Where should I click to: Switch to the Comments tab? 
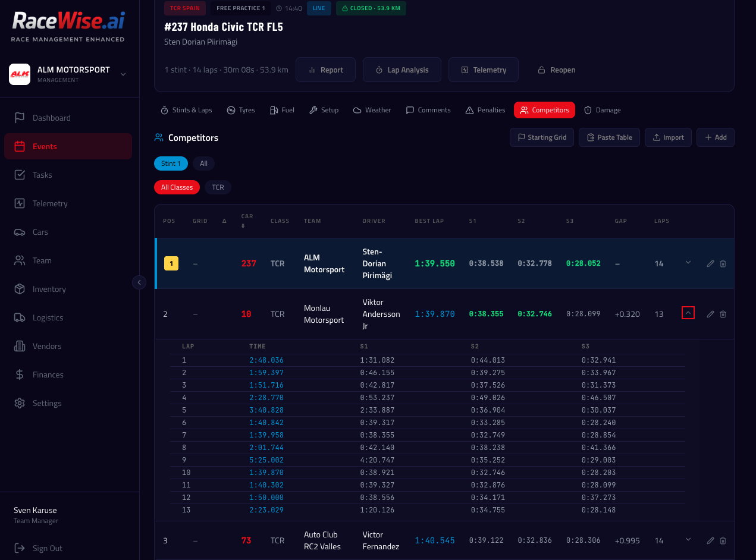coord(428,110)
